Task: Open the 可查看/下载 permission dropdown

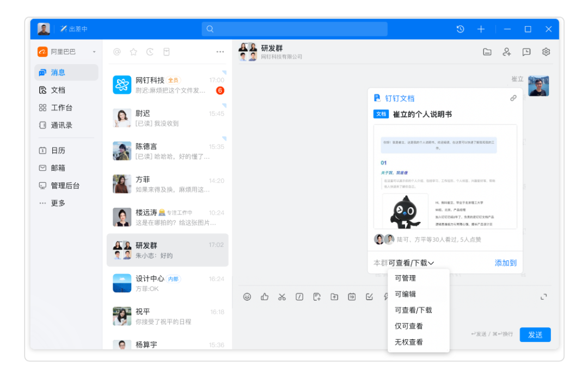Action: pyautogui.click(x=411, y=263)
